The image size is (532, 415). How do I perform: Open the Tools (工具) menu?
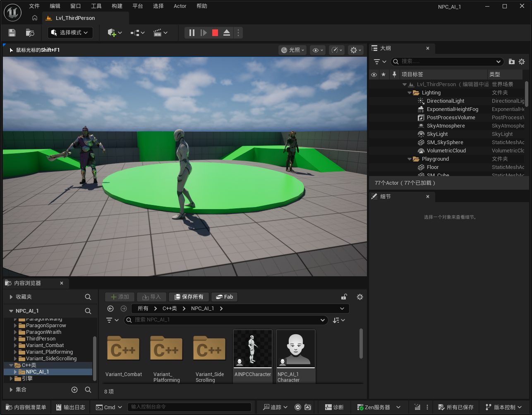[96, 6]
